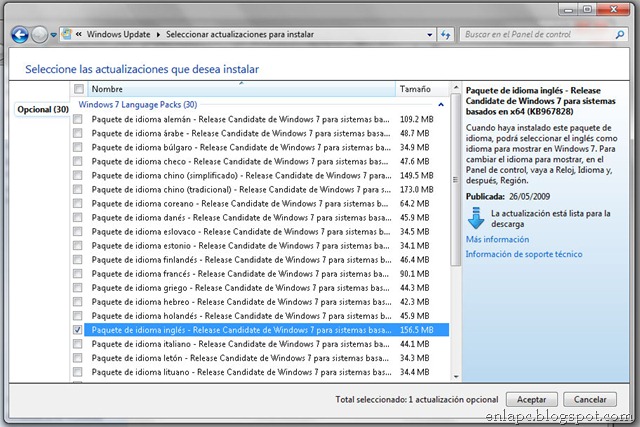The width and height of the screenshot is (640, 427).
Task: Check the chino (simplificado) pack checkbox
Action: coord(78,175)
